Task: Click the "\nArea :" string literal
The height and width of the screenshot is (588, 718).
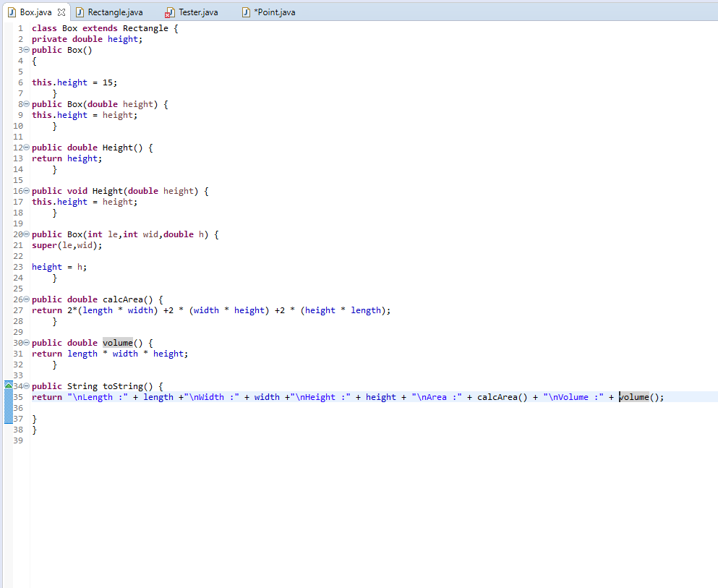Action: [437, 397]
